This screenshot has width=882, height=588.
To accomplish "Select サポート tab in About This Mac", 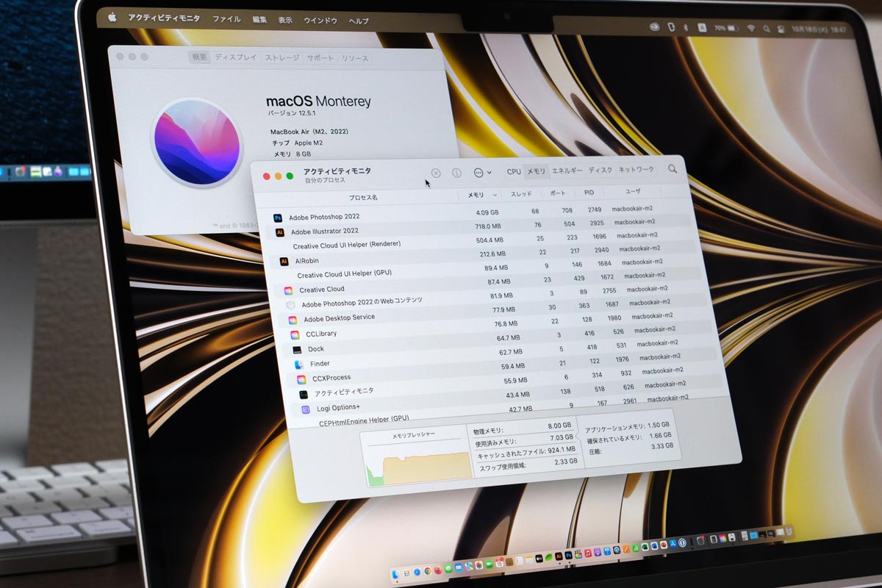I will (320, 58).
